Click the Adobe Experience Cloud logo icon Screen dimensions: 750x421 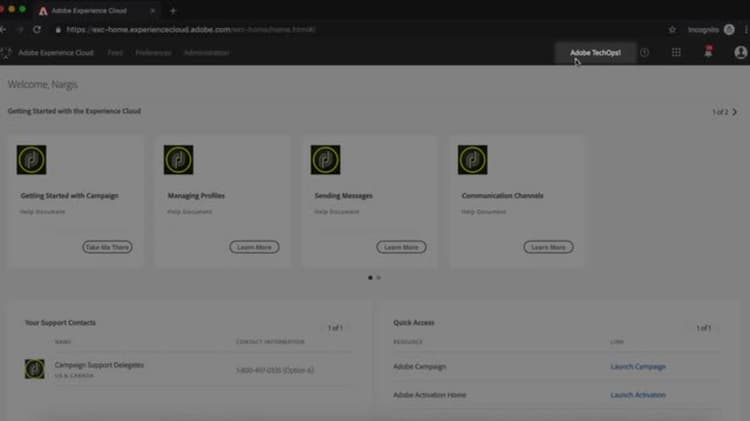click(6, 53)
